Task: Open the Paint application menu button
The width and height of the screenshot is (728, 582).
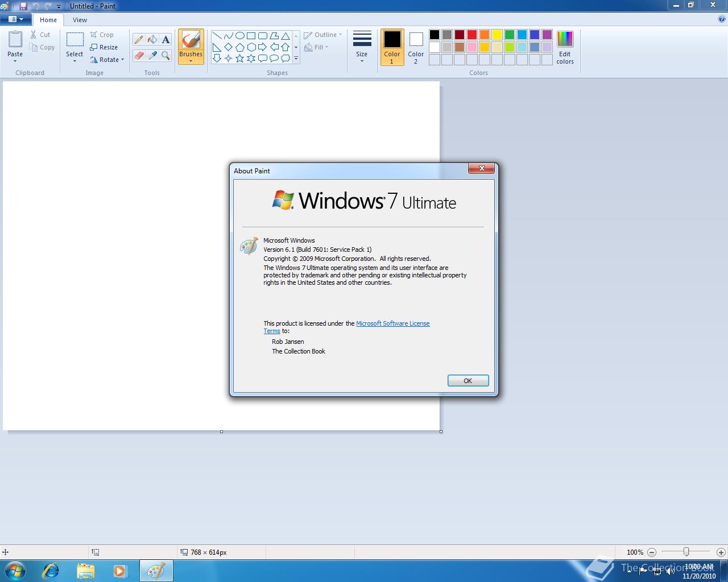Action: click(x=16, y=19)
